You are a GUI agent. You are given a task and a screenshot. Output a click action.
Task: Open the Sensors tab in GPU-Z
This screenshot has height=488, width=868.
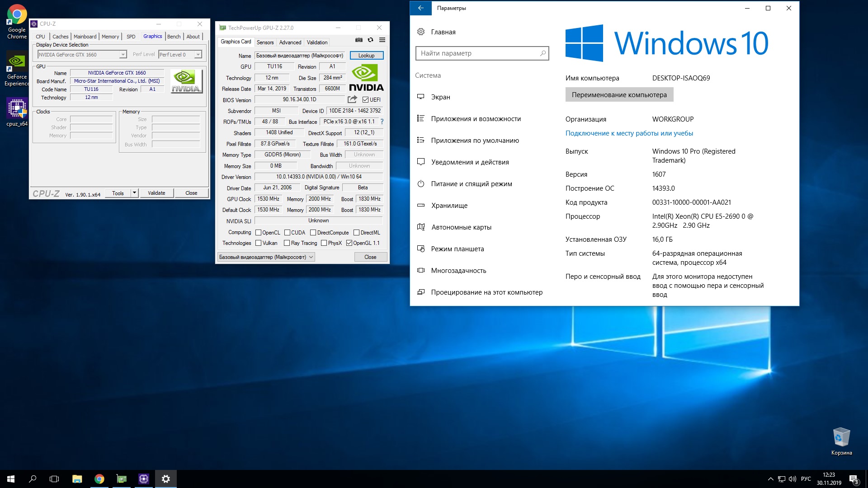tap(265, 42)
